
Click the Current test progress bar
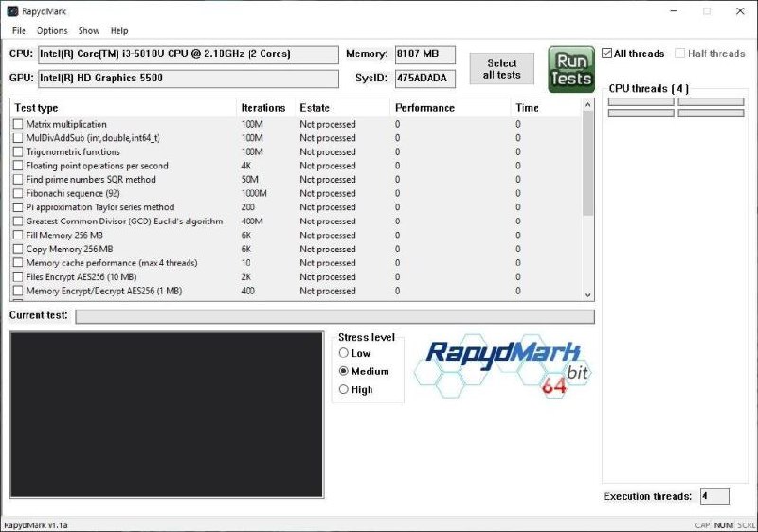(335, 317)
